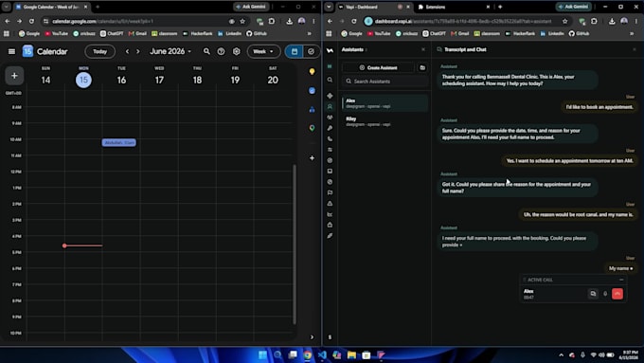Screen dimensions: 644x363
Task: Open Google Maps side panel icon
Action: [x=313, y=128]
